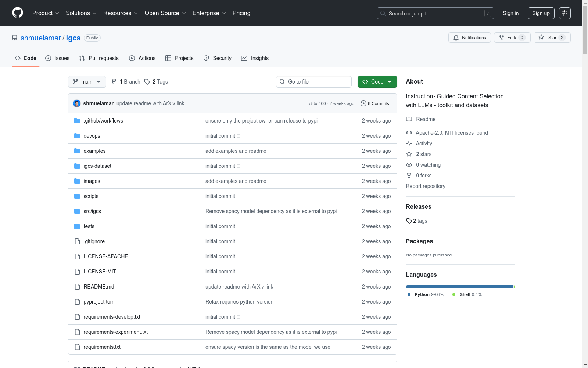Click the repository icon before shmuelamar
The image size is (588, 368).
tap(15, 38)
